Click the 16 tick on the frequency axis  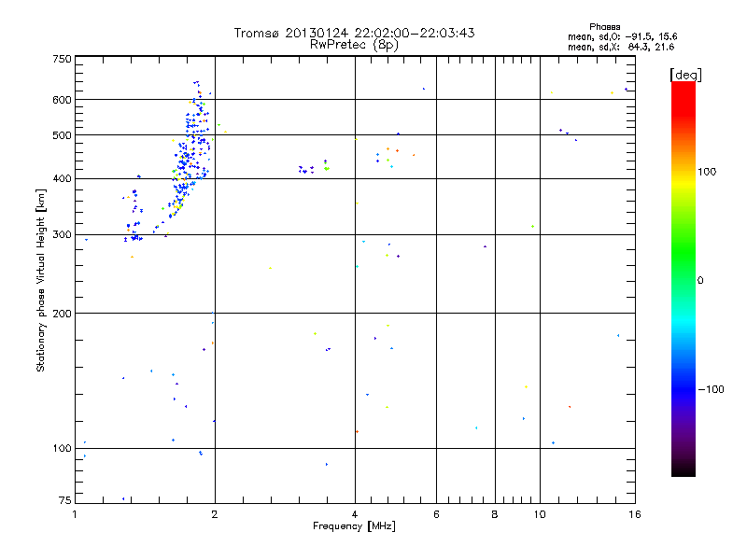(x=633, y=514)
